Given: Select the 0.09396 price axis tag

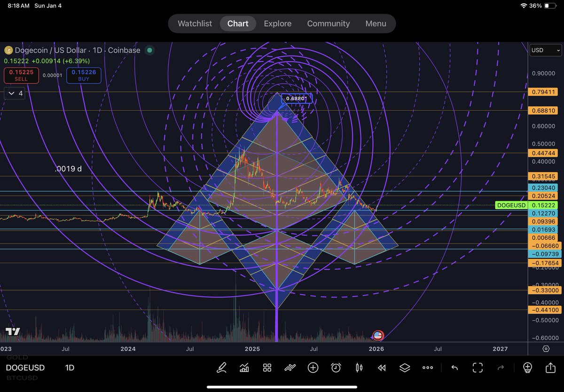Looking at the screenshot, I should (x=543, y=221).
